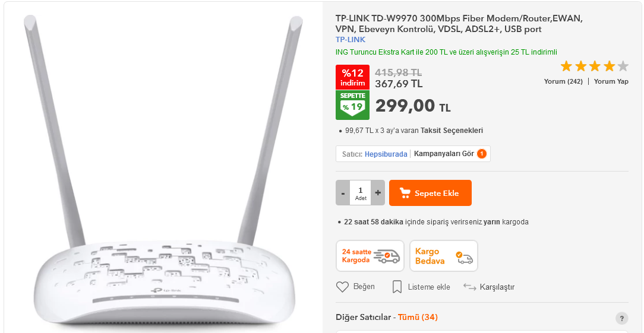Click the heart Beğen icon
Viewport: 644px width, 333px height.
pos(342,287)
